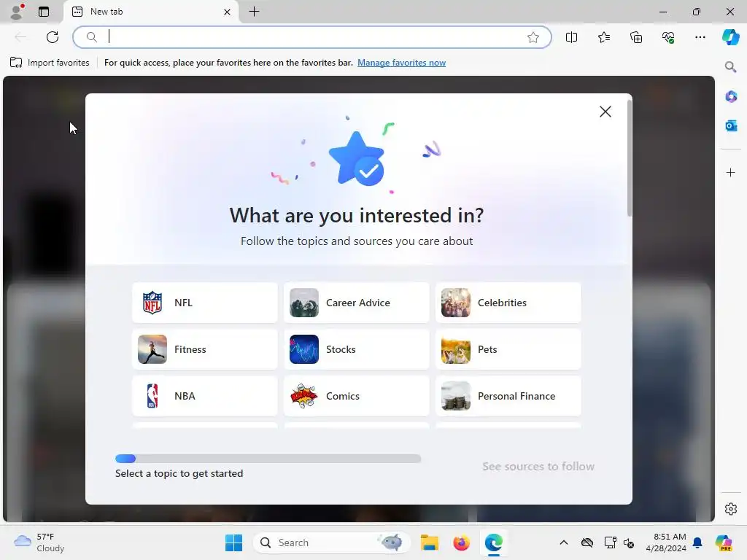Toggle split screen view

click(x=571, y=37)
